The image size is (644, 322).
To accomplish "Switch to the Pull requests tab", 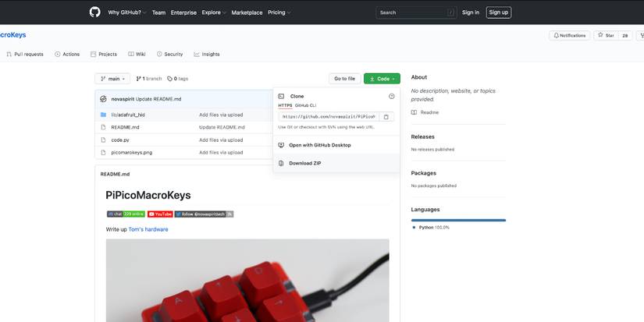I will 25,54.
